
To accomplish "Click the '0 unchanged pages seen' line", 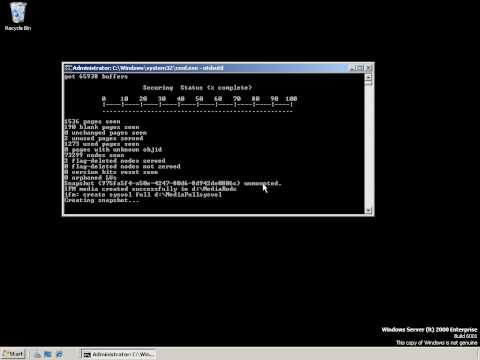I will click(x=105, y=133).
